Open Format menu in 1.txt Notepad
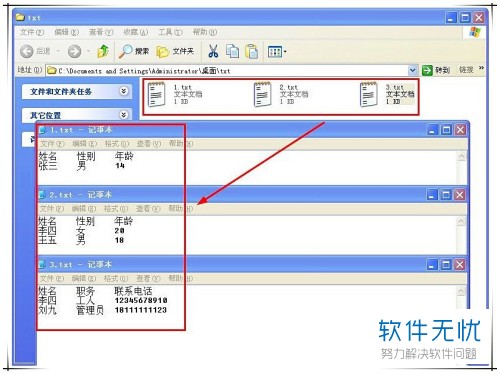Image resolution: width=500 pixels, height=374 pixels. pyautogui.click(x=117, y=144)
